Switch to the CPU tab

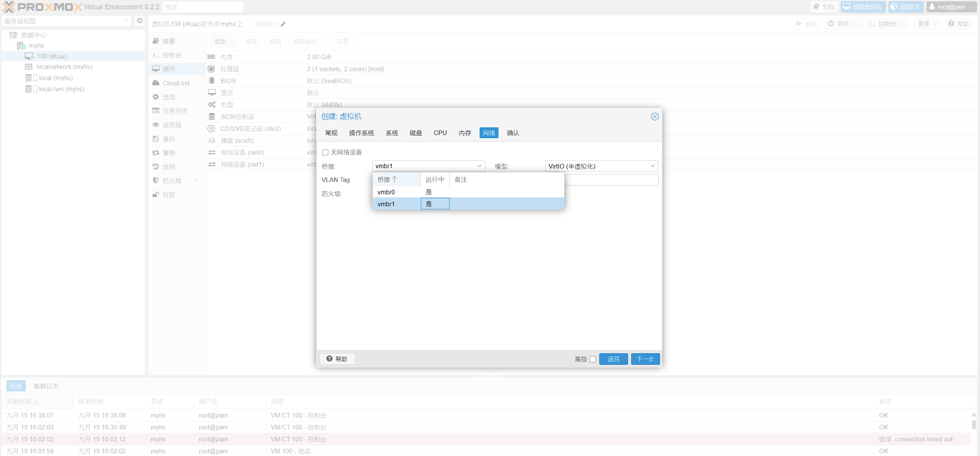point(440,133)
